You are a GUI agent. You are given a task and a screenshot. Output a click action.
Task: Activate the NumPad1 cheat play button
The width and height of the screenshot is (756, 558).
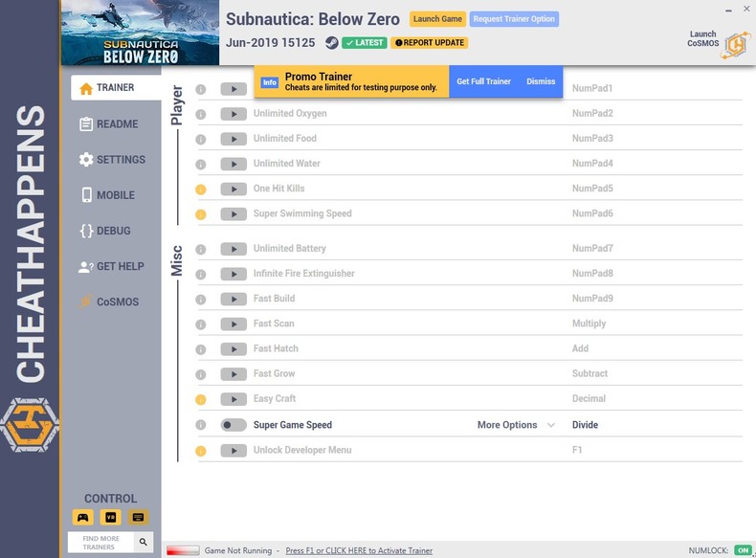click(233, 89)
